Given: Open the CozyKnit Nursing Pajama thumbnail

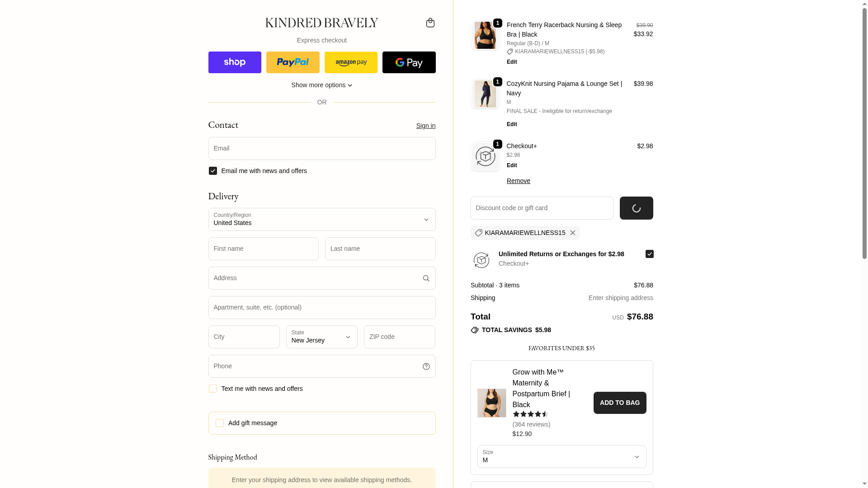Looking at the screenshot, I should coord(485,94).
